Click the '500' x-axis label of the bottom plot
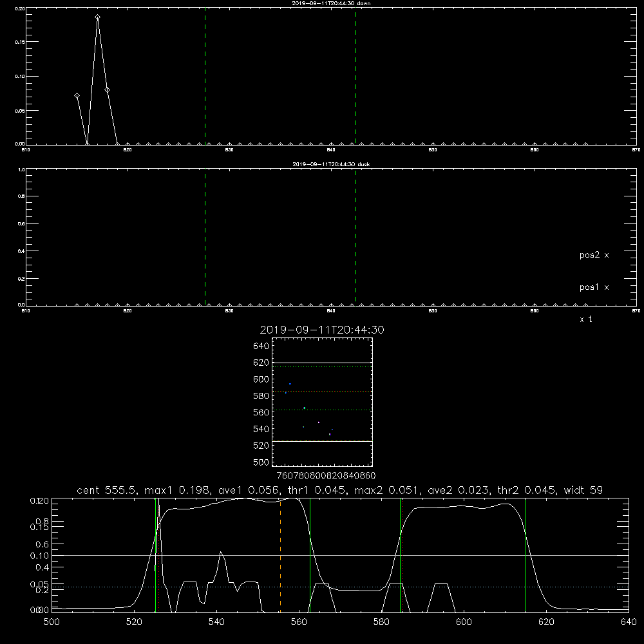The width and height of the screenshot is (644, 644). point(52,622)
